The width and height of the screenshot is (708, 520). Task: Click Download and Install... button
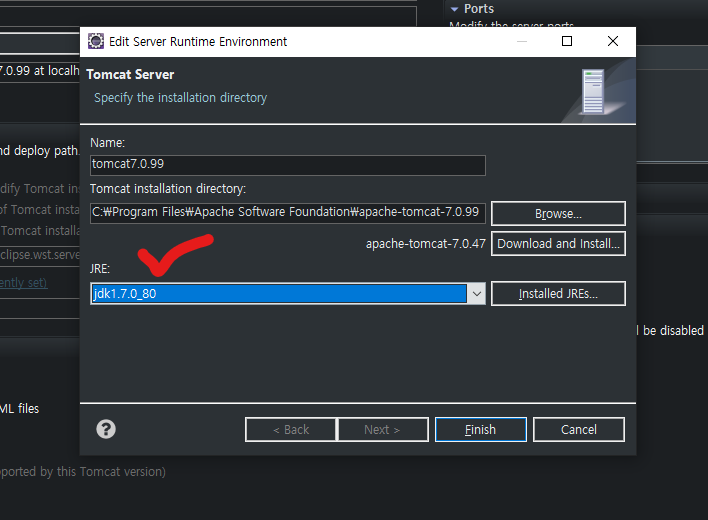pos(558,244)
